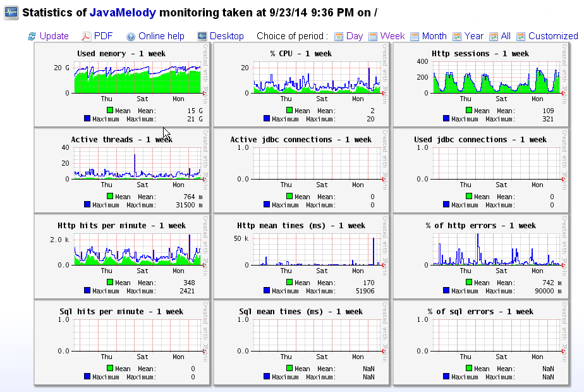The width and height of the screenshot is (584, 392).
Task: Click the Day period calendar icon
Action: point(339,37)
